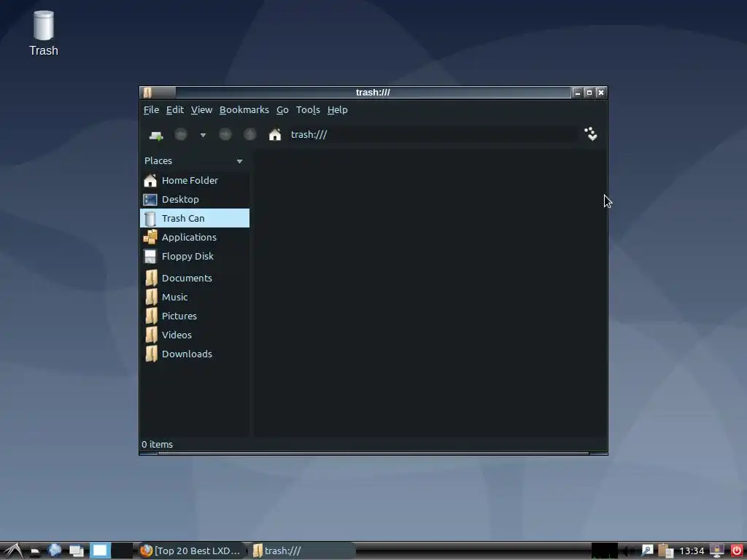Open the Help menu

coord(337,110)
